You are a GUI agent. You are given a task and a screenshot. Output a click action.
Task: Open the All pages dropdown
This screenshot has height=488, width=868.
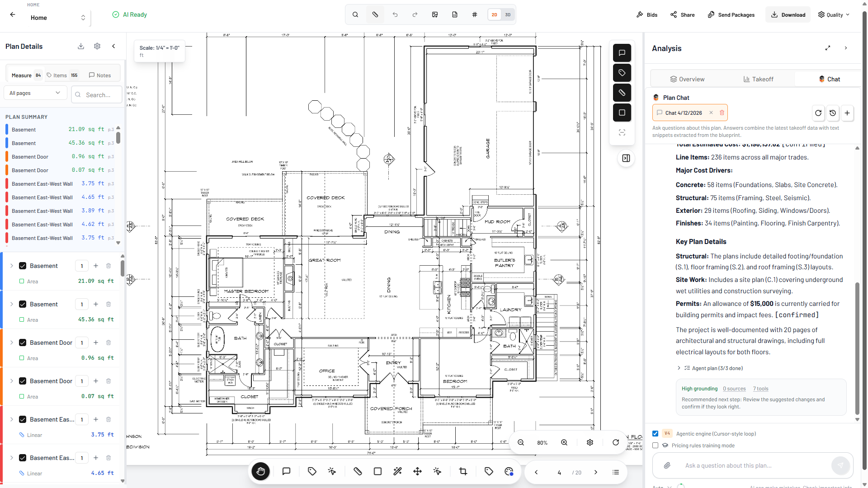tap(35, 93)
